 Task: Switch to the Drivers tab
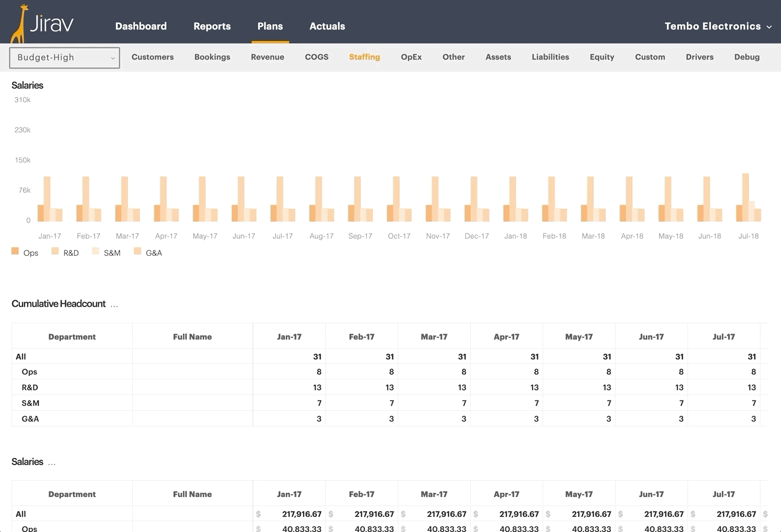pos(700,57)
